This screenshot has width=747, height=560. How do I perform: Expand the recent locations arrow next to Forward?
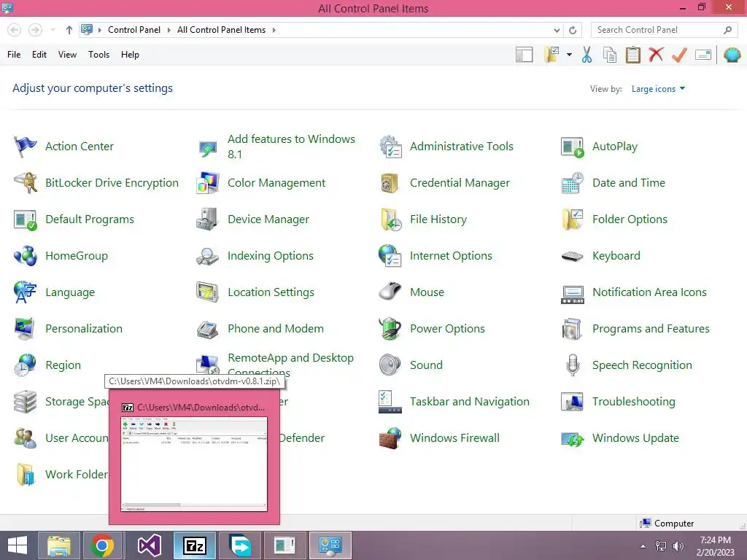click(53, 30)
